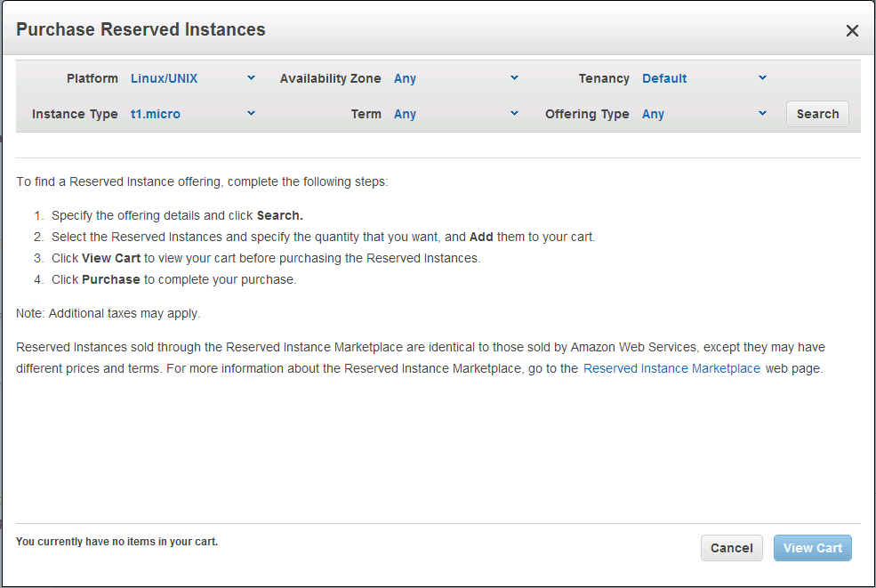Open the Term dropdown
The image size is (876, 588).
(456, 114)
